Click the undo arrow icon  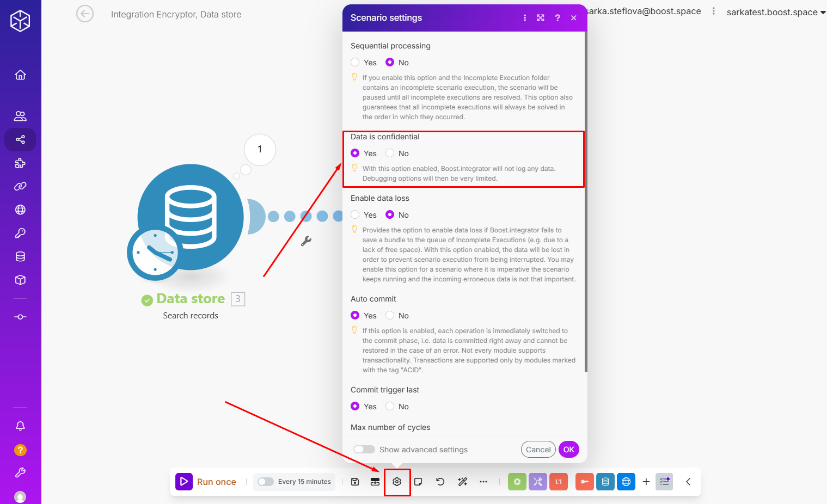click(440, 482)
